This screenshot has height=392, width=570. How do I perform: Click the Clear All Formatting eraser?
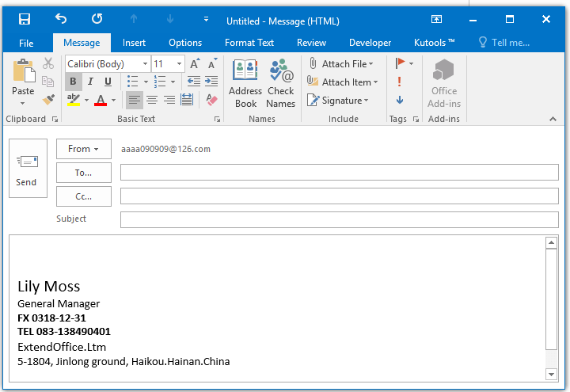211,100
